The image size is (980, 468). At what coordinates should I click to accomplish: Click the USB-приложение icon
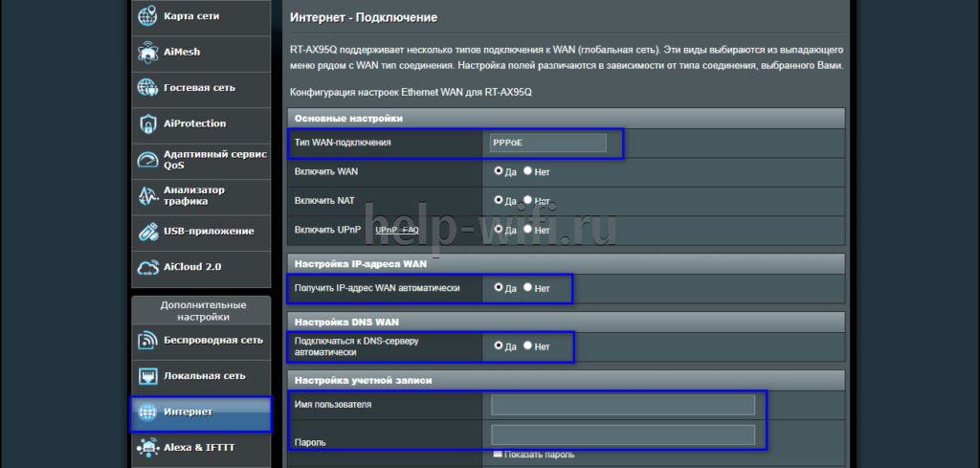point(147,231)
